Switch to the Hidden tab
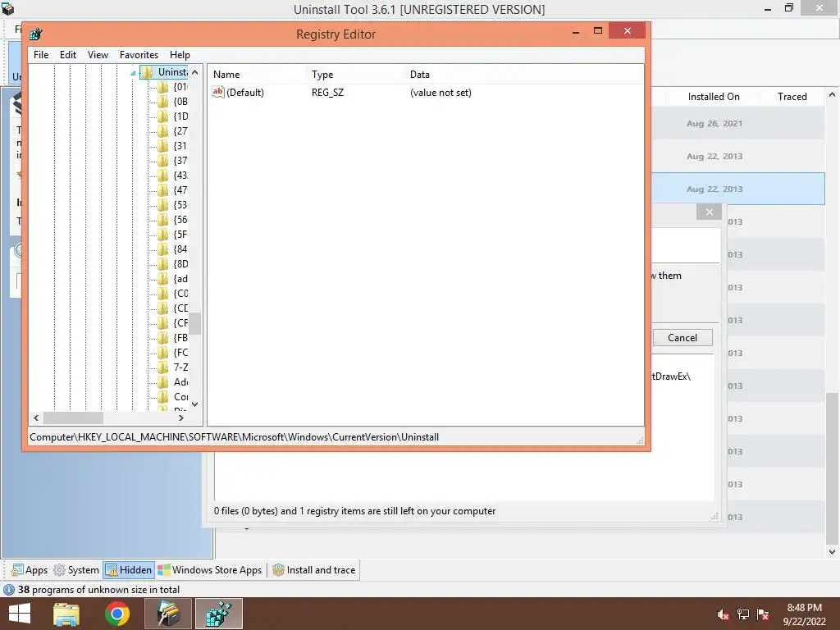Screen dimensions: 840x630 pyautogui.click(x=129, y=570)
